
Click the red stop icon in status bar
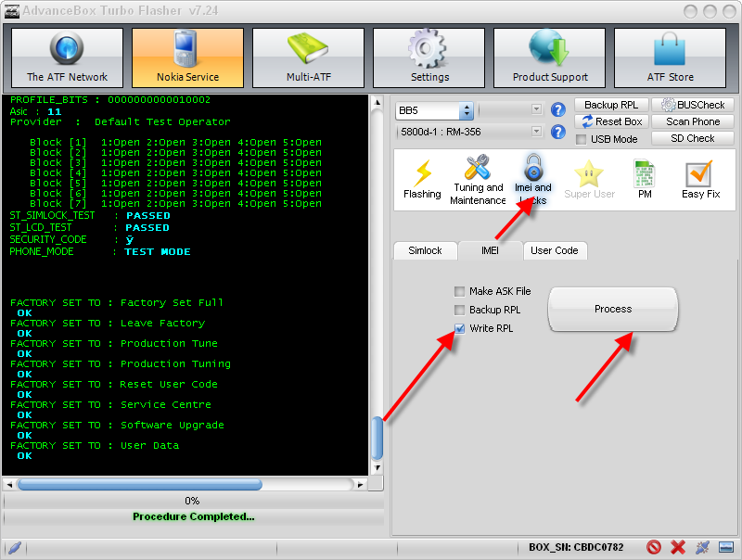(x=654, y=547)
